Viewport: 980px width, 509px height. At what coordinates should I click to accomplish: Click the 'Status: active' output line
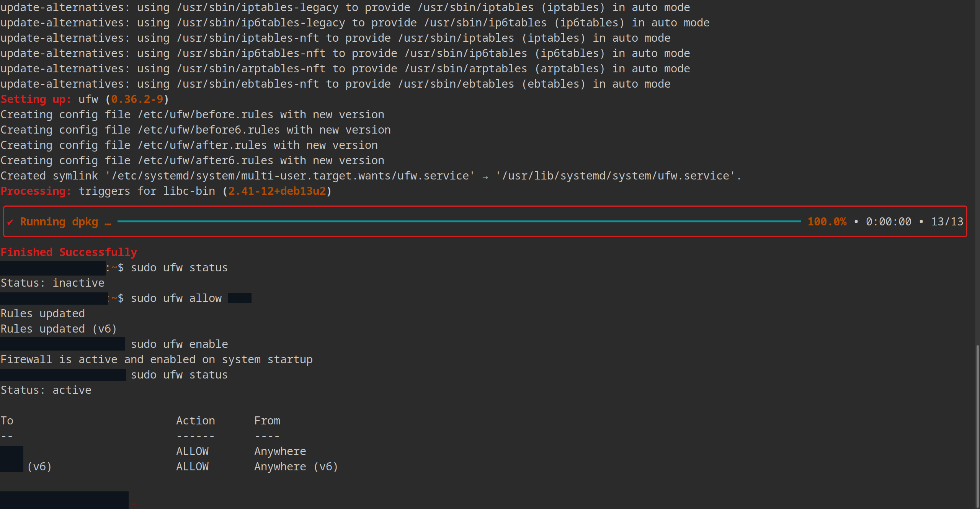coord(46,390)
